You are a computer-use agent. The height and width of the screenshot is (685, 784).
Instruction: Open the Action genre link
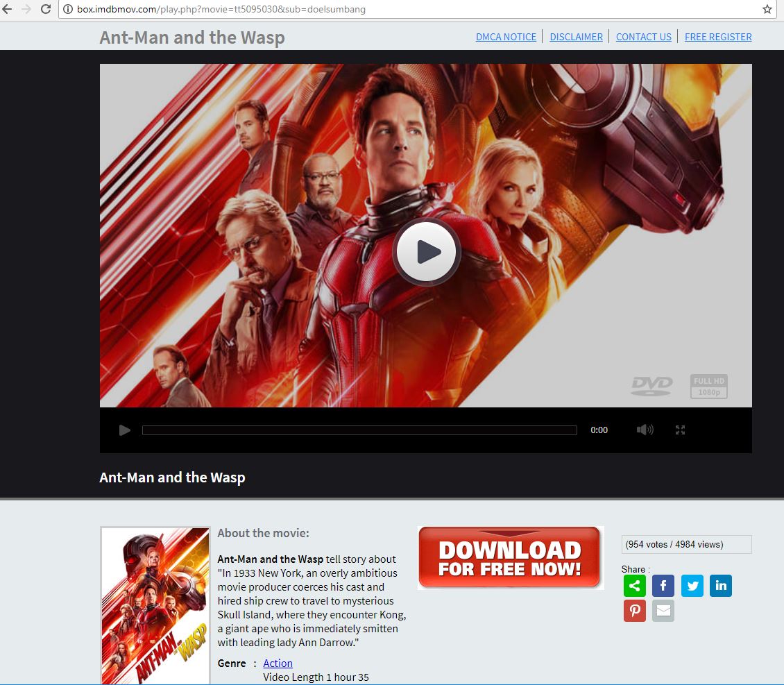[278, 663]
